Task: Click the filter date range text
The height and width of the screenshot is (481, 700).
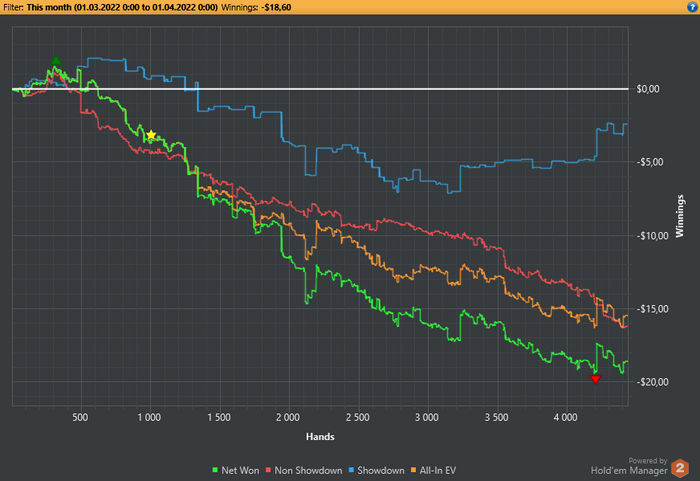Action: (122, 8)
